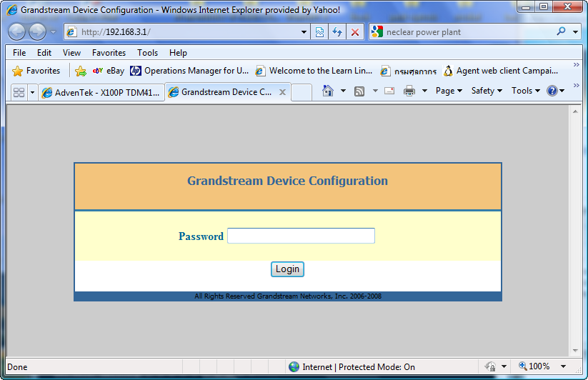Click the Quick Tabs grid icon
Screen dimensions: 588x380
pyautogui.click(x=19, y=93)
